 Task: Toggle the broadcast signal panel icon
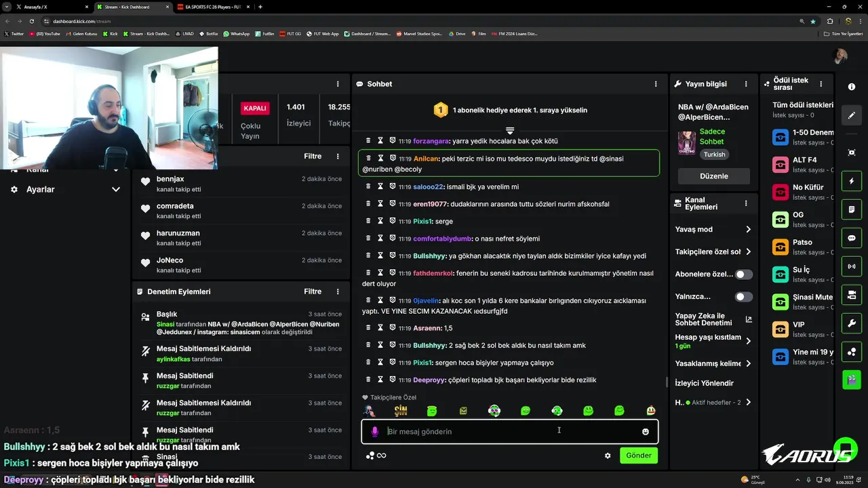tap(852, 266)
